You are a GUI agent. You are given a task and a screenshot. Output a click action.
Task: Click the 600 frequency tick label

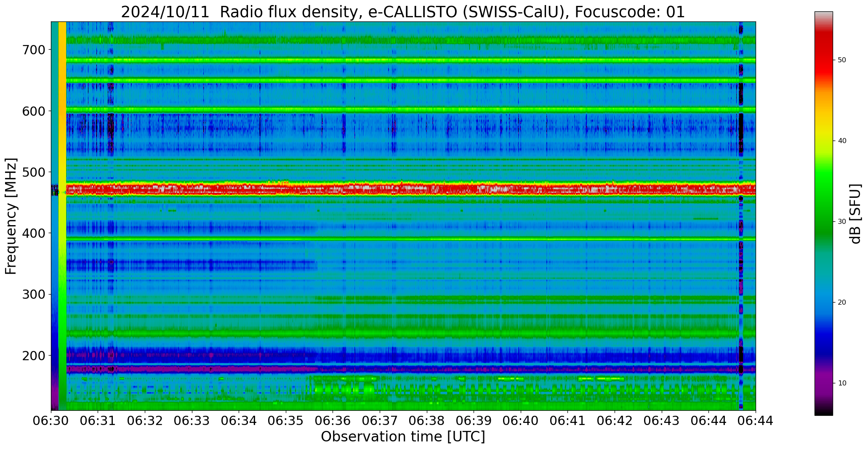(x=34, y=111)
